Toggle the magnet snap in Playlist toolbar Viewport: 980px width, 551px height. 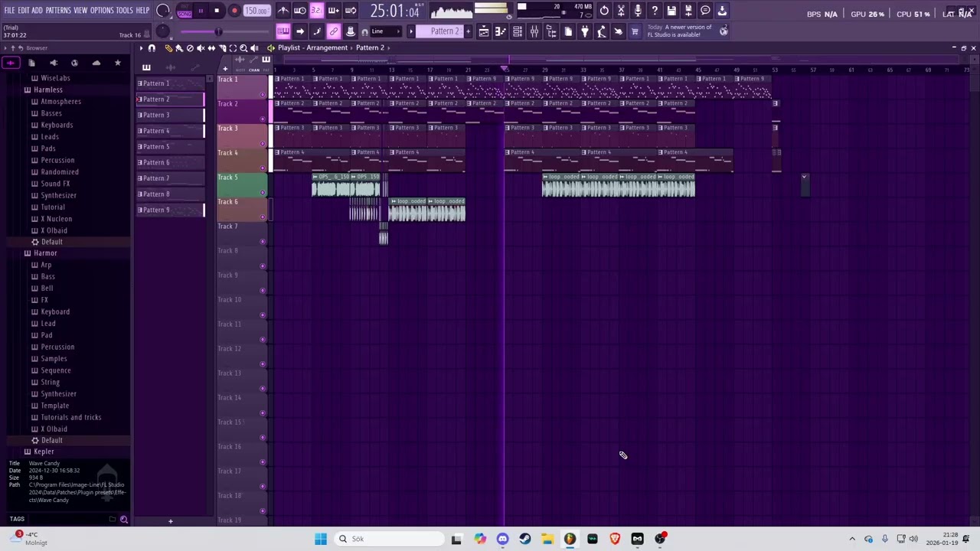pos(152,48)
